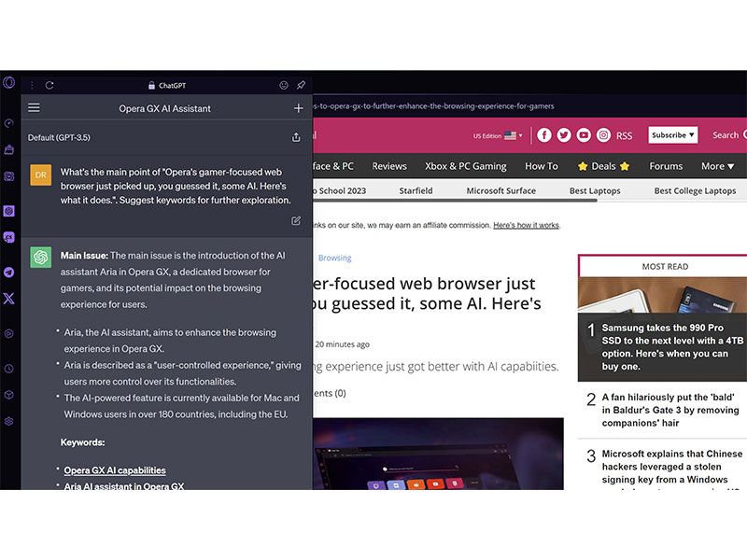The width and height of the screenshot is (747, 560).
Task: Open Extensions cube icon in sidebar
Action: pyautogui.click(x=9, y=395)
